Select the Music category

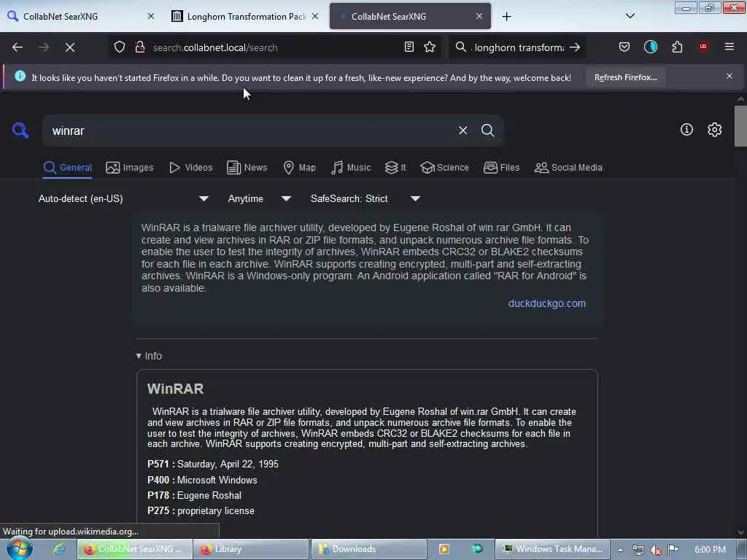[x=351, y=168]
